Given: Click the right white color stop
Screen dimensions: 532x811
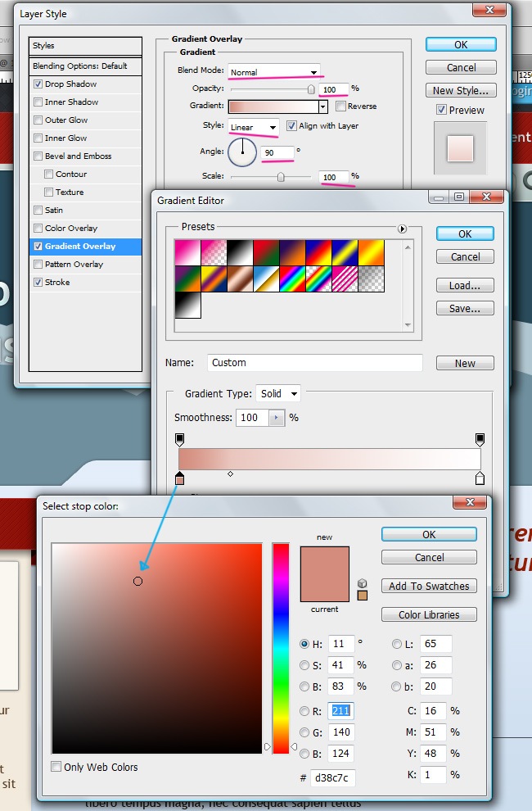Looking at the screenshot, I should tap(480, 478).
